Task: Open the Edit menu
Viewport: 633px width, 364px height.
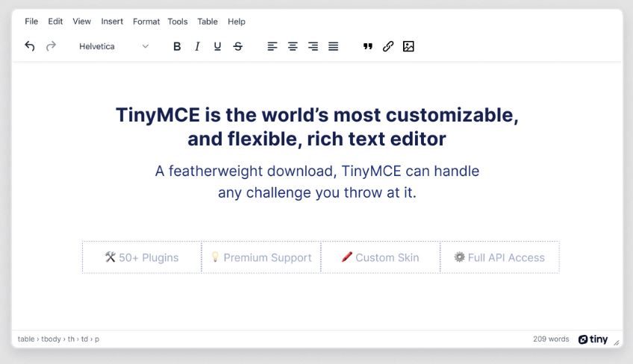Action: click(x=55, y=22)
